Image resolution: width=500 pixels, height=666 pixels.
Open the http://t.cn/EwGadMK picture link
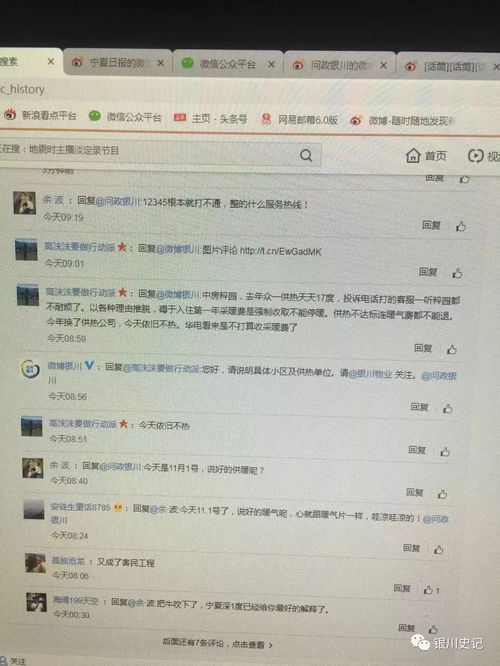(x=280, y=251)
